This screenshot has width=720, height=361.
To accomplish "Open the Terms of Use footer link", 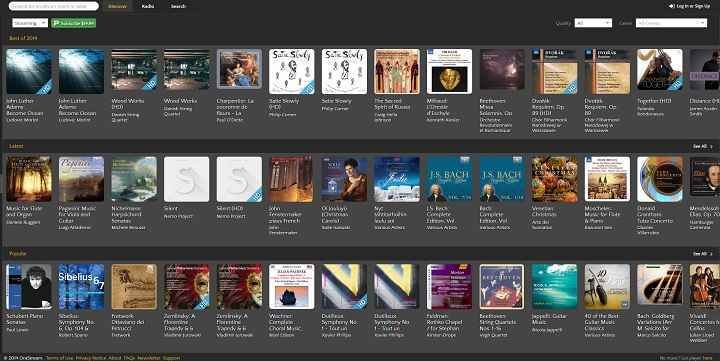I will (59, 358).
